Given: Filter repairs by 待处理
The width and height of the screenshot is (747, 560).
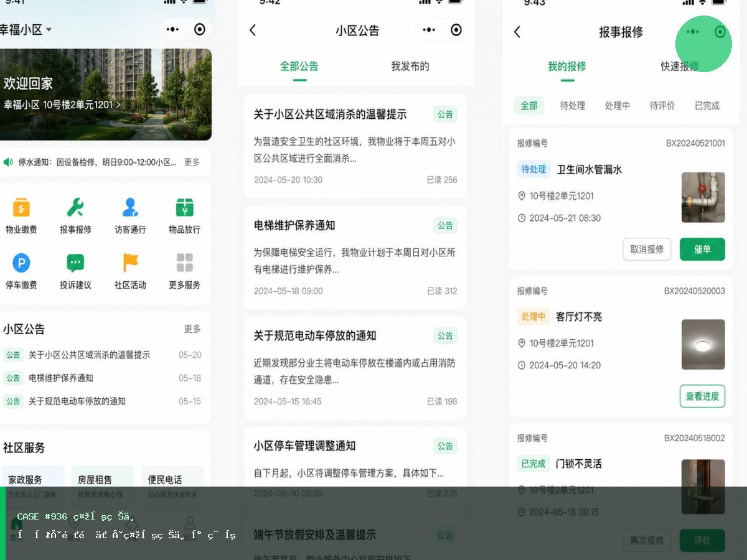Looking at the screenshot, I should click(573, 106).
